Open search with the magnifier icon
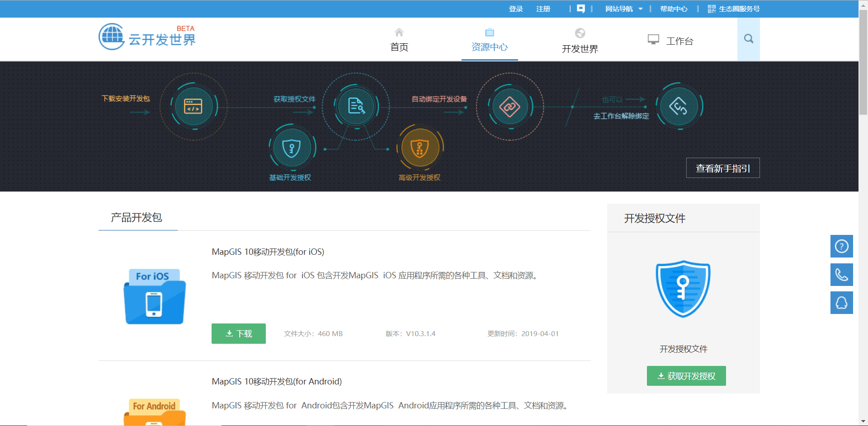Image resolution: width=868 pixels, height=426 pixels. click(x=749, y=39)
